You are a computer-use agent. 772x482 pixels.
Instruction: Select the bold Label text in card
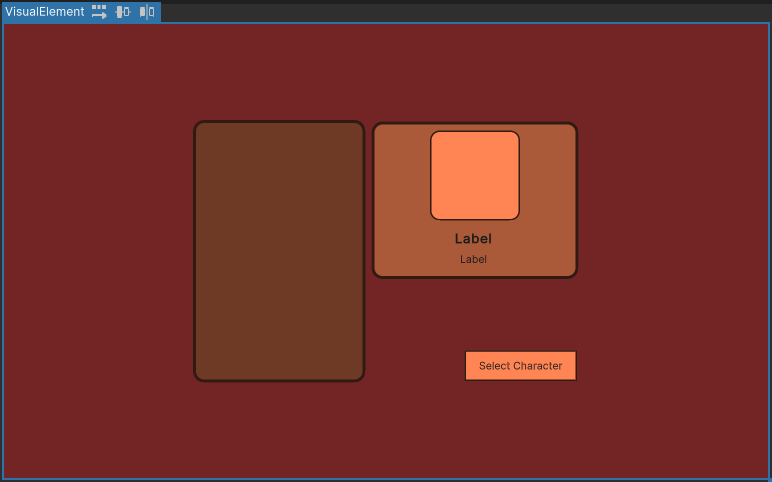pyautogui.click(x=473, y=239)
